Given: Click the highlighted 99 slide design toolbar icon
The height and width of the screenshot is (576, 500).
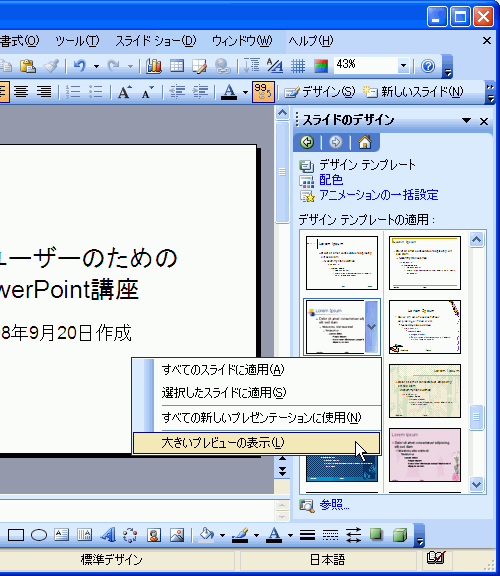Looking at the screenshot, I should coord(263,91).
